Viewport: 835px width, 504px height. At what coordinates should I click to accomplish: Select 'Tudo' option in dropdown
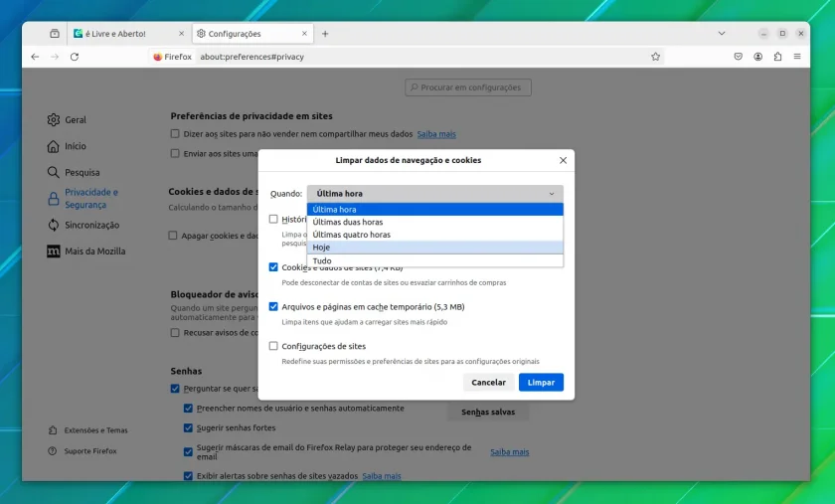(435, 260)
